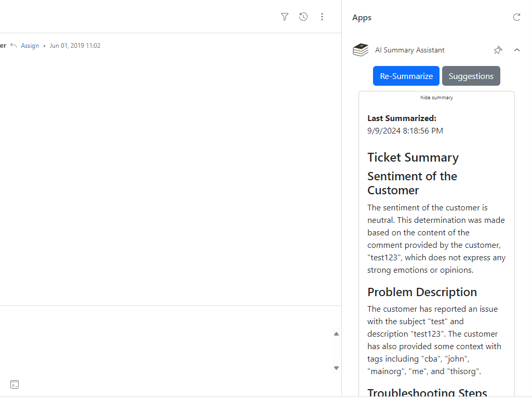Open the conversation filter icon

284,17
